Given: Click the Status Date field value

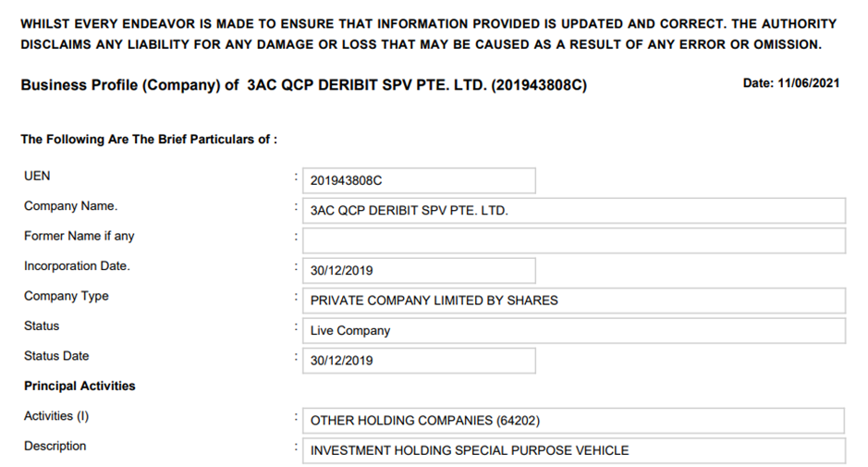Looking at the screenshot, I should pyautogui.click(x=418, y=361).
